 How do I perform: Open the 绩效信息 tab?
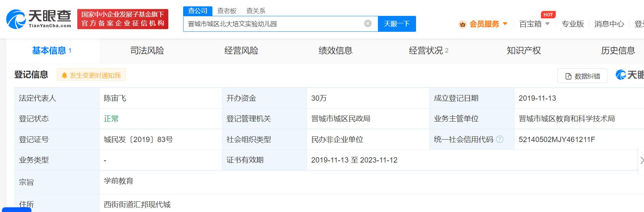coord(336,51)
